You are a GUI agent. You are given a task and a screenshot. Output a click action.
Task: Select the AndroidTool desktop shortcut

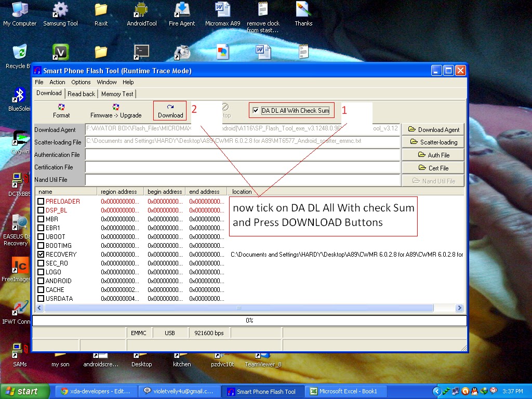pos(141,14)
